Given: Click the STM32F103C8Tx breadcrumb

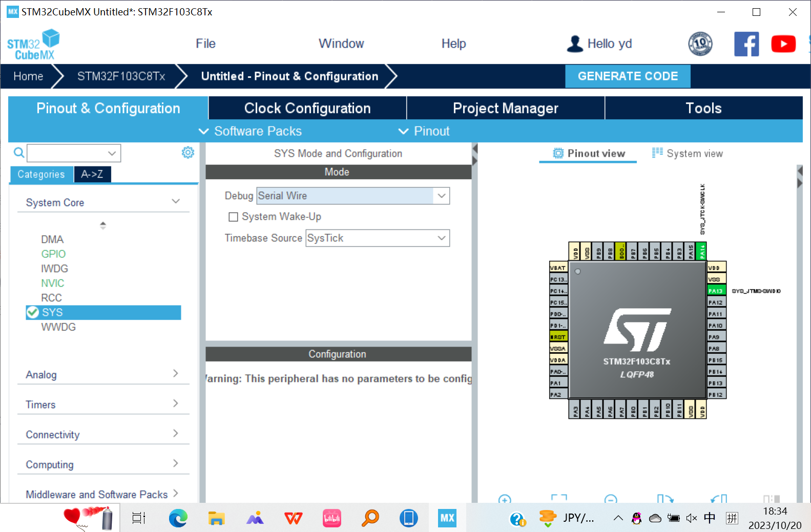Looking at the screenshot, I should (x=121, y=76).
